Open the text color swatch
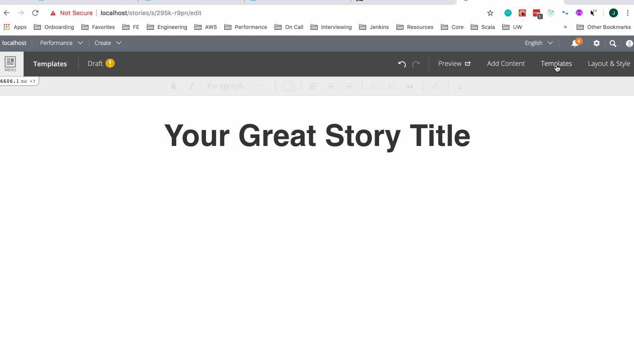Image resolution: width=634 pixels, height=364 pixels. 288,86
